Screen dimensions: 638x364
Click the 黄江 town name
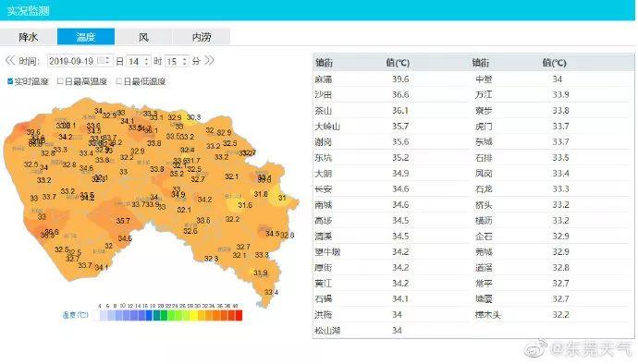pos(324,284)
